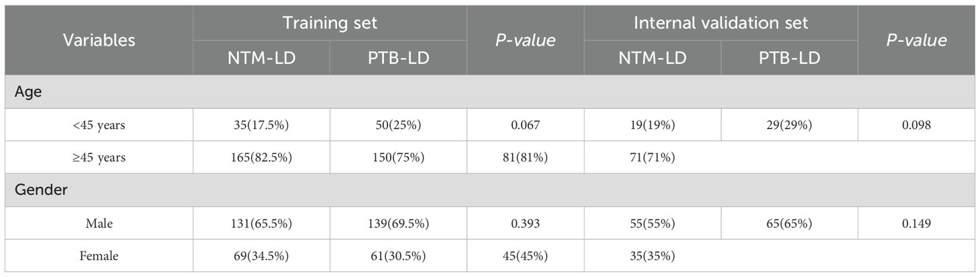Click the rightmost P-value column header
Viewport: 980px width, 277px height.
click(x=916, y=40)
